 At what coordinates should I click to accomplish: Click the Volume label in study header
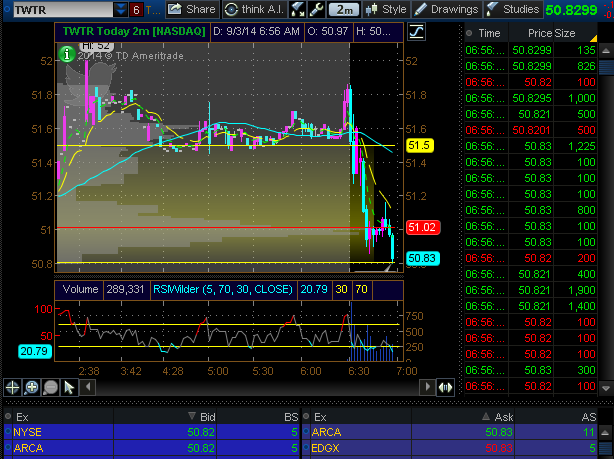coord(80,289)
